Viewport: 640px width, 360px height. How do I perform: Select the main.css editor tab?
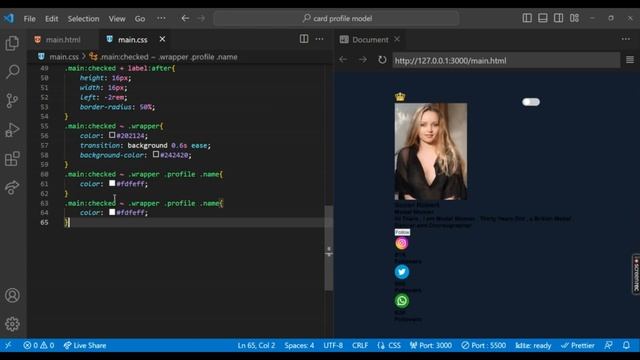click(132, 40)
